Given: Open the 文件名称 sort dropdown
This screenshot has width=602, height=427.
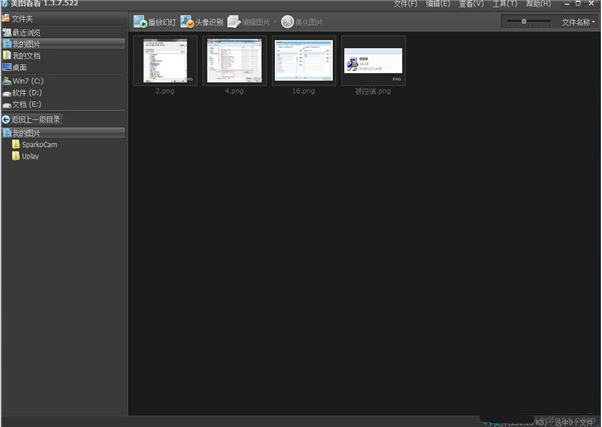Looking at the screenshot, I should (x=579, y=21).
